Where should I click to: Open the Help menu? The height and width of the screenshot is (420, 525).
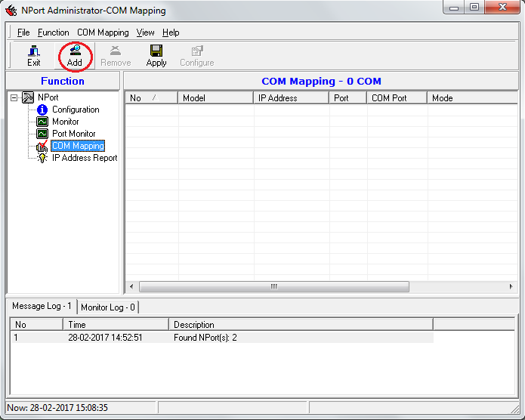click(x=171, y=32)
